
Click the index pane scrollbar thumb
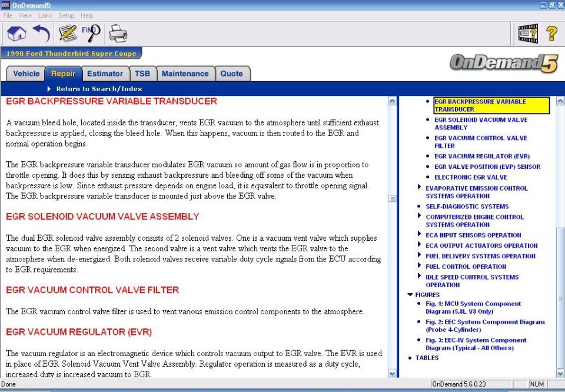(560, 298)
